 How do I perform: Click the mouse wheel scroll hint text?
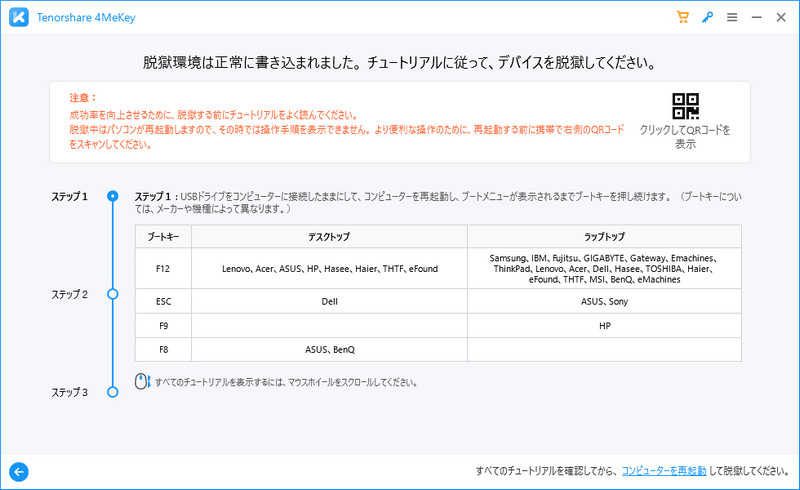tap(286, 382)
